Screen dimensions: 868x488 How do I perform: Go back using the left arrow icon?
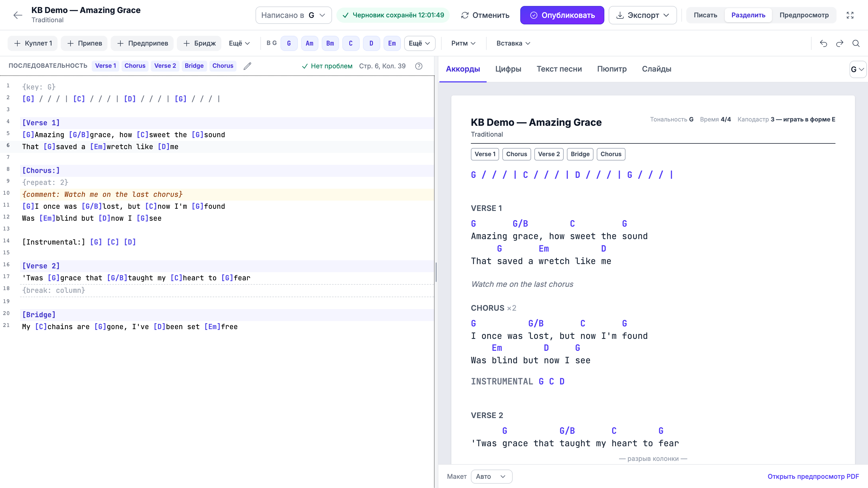[x=18, y=15]
